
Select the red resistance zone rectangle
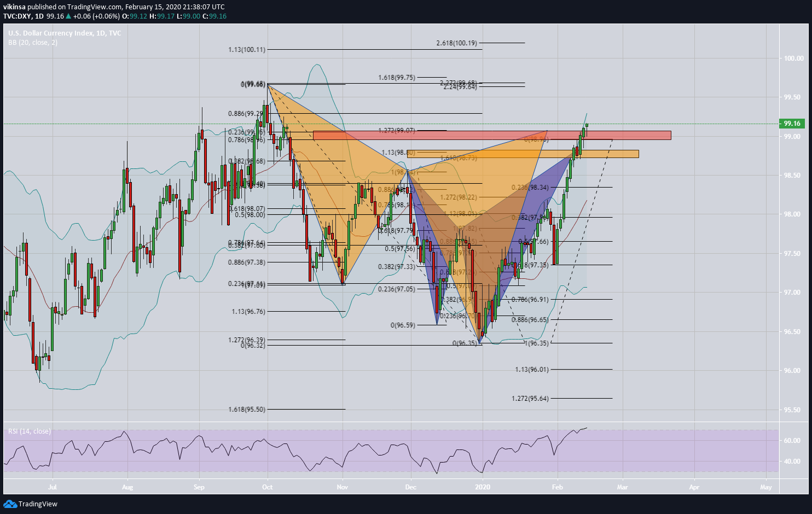click(x=492, y=135)
